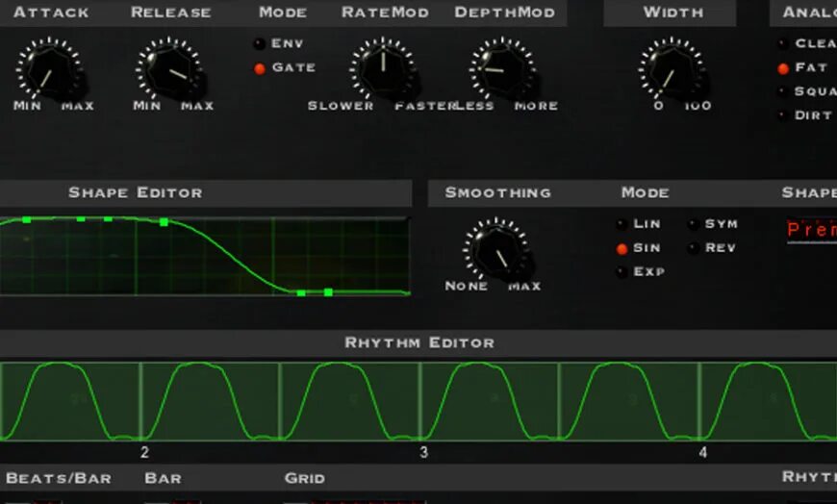Toggle Sym shape option
The width and height of the screenshot is (837, 504).
[x=693, y=224]
